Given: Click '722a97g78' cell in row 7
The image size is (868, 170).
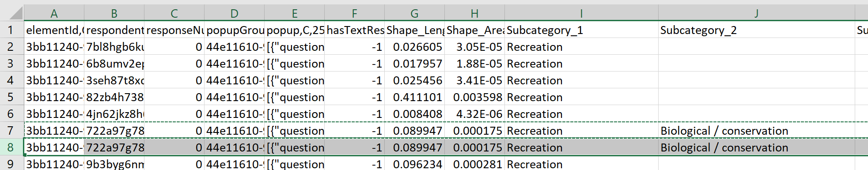Looking at the screenshot, I should (x=114, y=131).
